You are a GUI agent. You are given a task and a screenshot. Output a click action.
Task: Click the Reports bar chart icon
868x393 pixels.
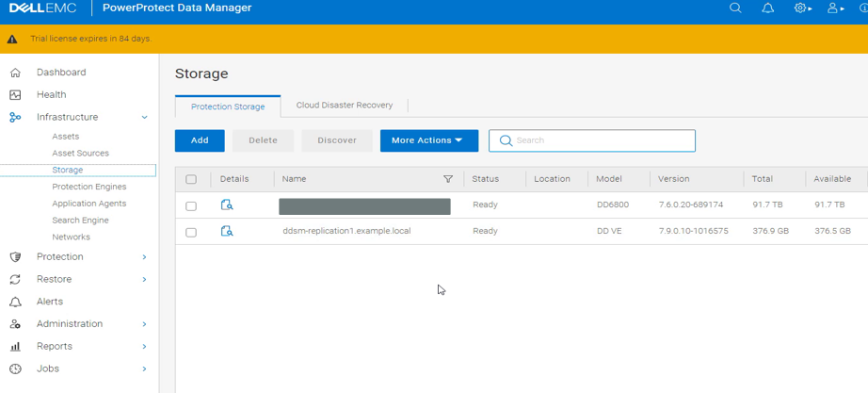tap(15, 347)
